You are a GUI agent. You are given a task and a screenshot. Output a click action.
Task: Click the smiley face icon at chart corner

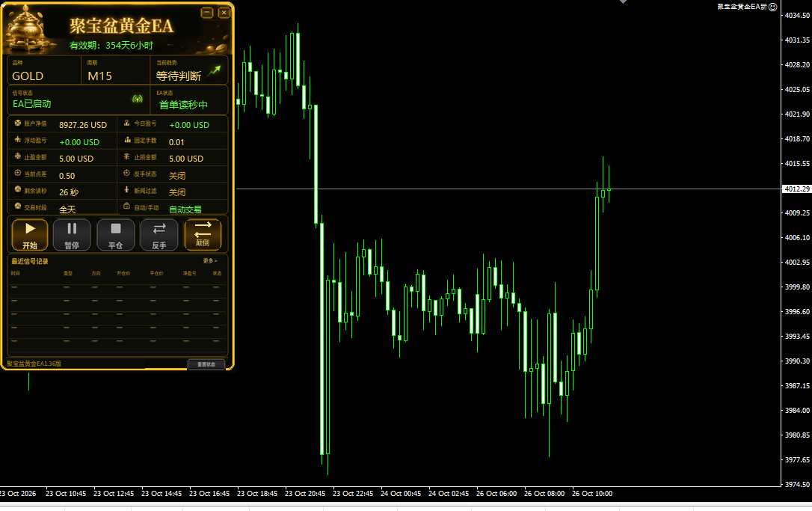[772, 7]
